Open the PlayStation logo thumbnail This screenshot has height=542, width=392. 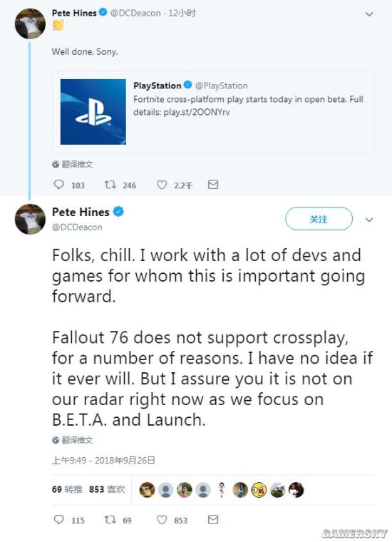pos(93,112)
